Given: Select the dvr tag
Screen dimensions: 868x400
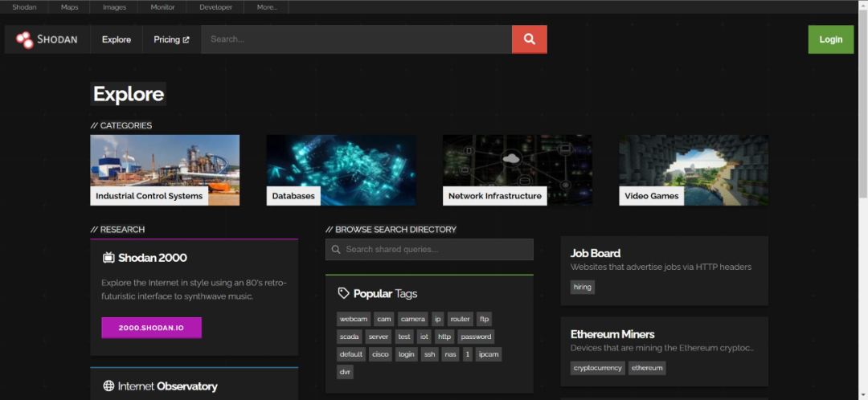Looking at the screenshot, I should pyautogui.click(x=345, y=372).
